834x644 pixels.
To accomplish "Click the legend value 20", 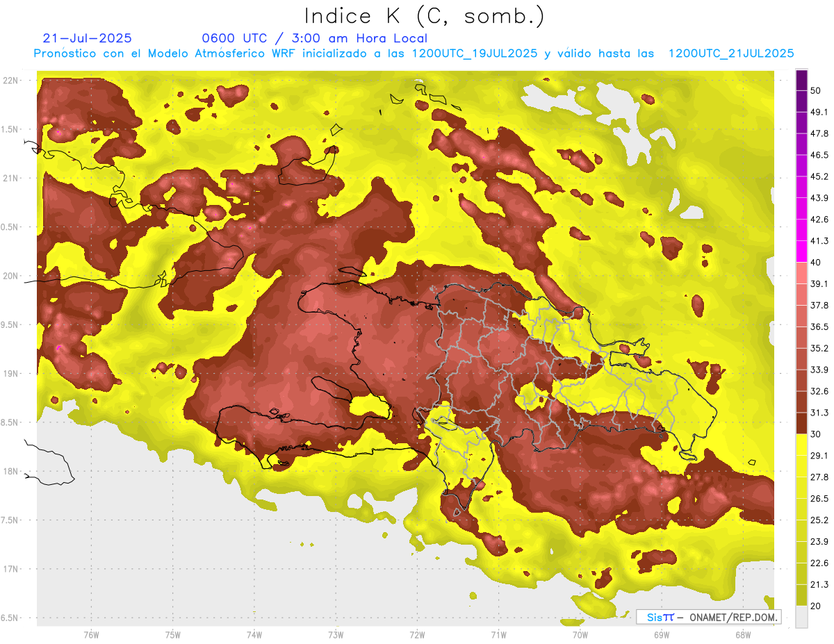I will pos(817,606).
